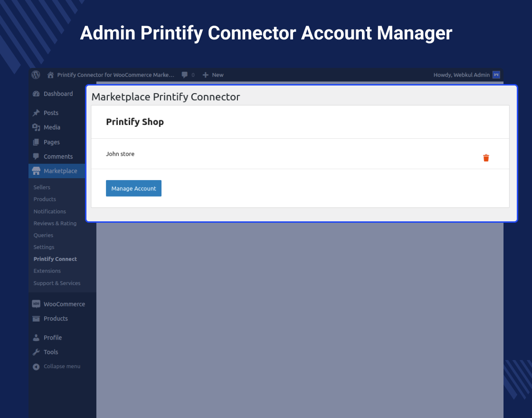Open the Pages menu item

52,142
